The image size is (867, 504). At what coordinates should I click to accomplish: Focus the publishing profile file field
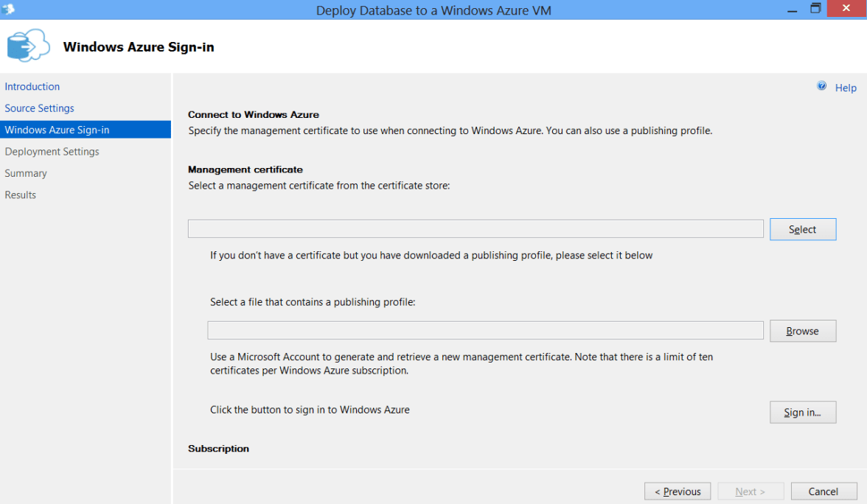(485, 331)
